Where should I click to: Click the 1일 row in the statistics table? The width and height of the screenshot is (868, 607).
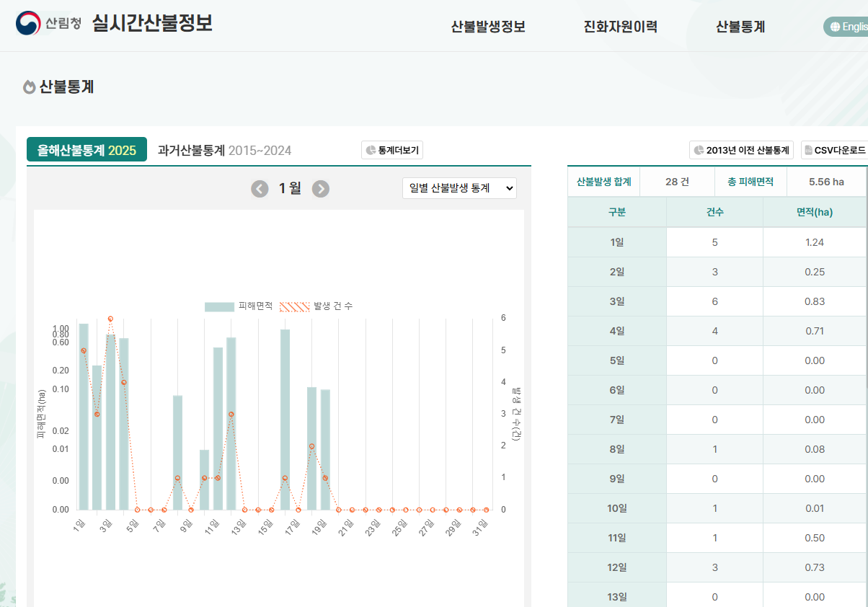[617, 242]
